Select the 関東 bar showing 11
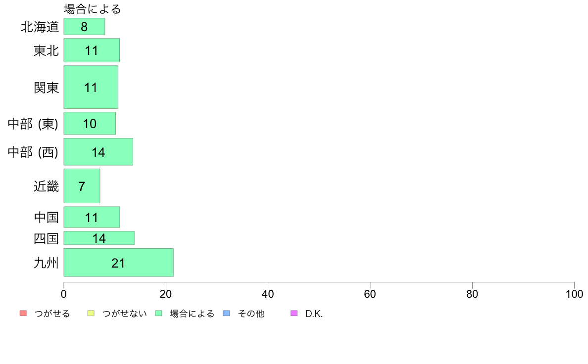Image resolution: width=588 pixels, height=364 pixels. point(91,88)
